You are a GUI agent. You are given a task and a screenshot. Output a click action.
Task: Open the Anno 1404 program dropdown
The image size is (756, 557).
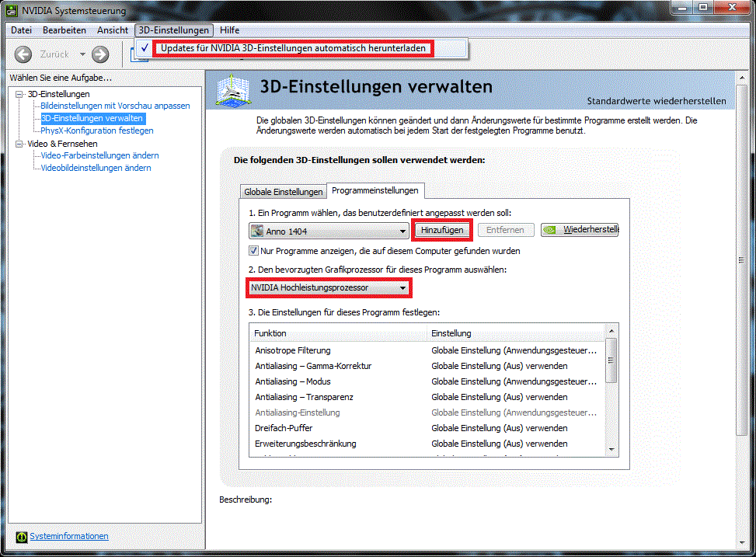click(329, 231)
